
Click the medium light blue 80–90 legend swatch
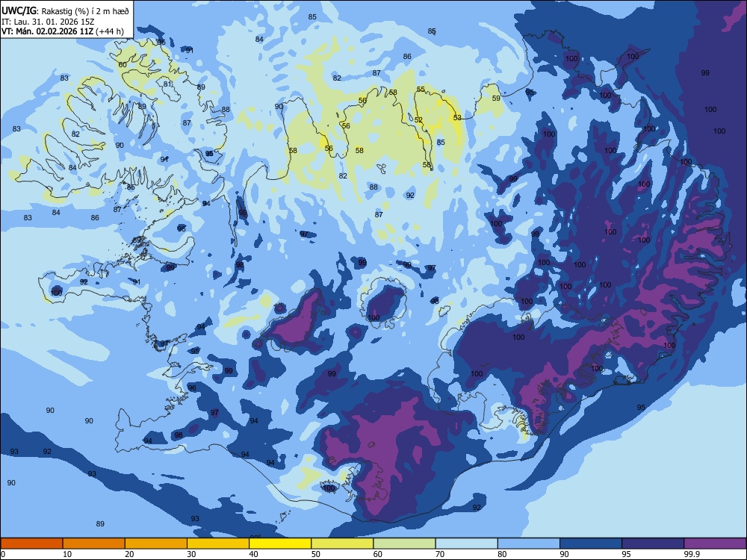529,544
